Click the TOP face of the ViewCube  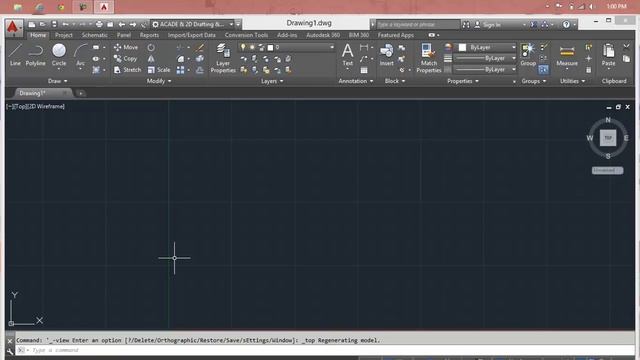[x=608, y=138]
